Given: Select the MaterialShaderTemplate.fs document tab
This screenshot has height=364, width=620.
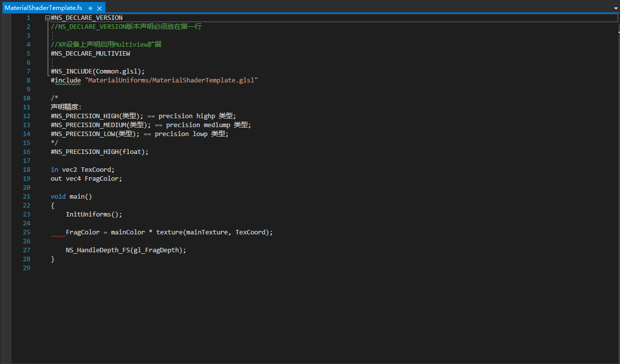Looking at the screenshot, I should click(43, 8).
